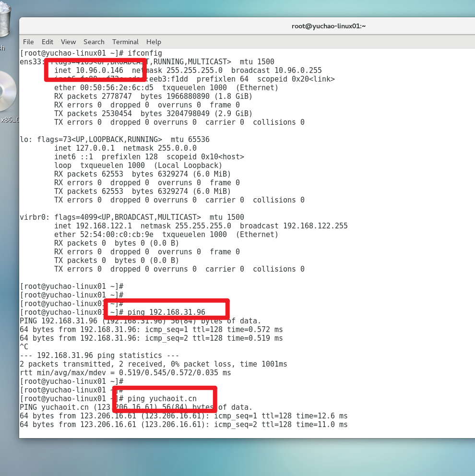This screenshot has width=475, height=476.
Task: Open the Search menu
Action: (x=94, y=42)
